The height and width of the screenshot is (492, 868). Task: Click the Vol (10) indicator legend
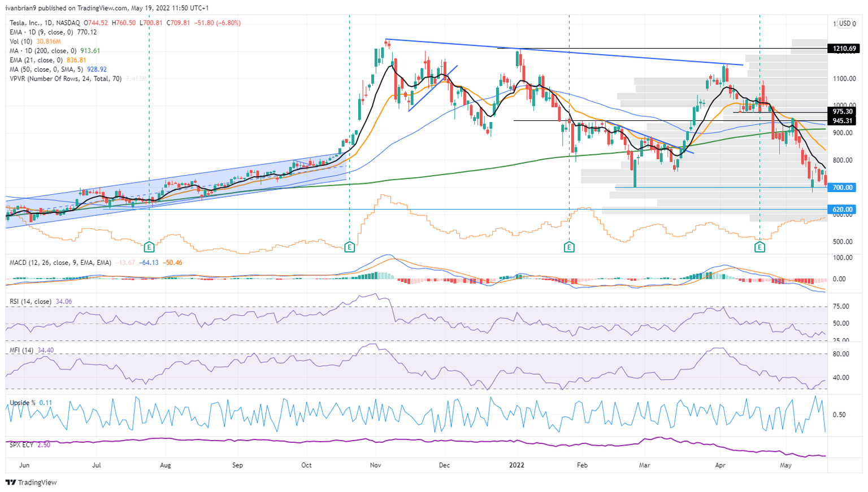[x=35, y=41]
